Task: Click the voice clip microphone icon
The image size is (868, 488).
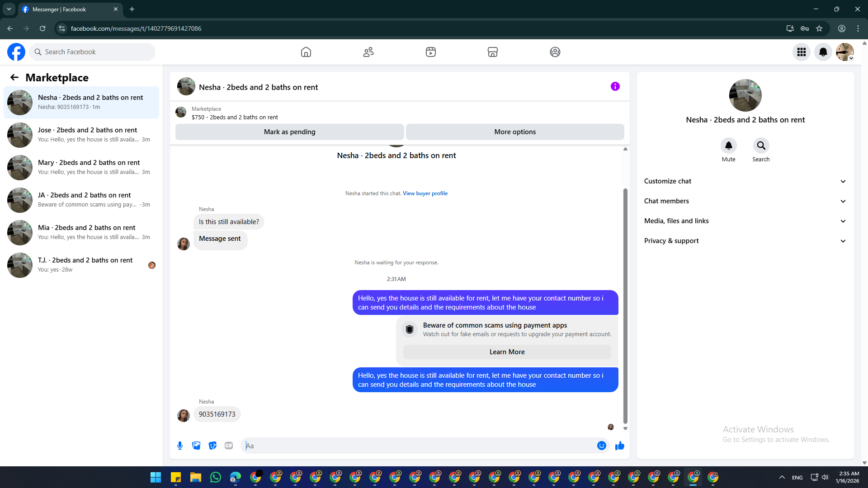Action: (180, 446)
